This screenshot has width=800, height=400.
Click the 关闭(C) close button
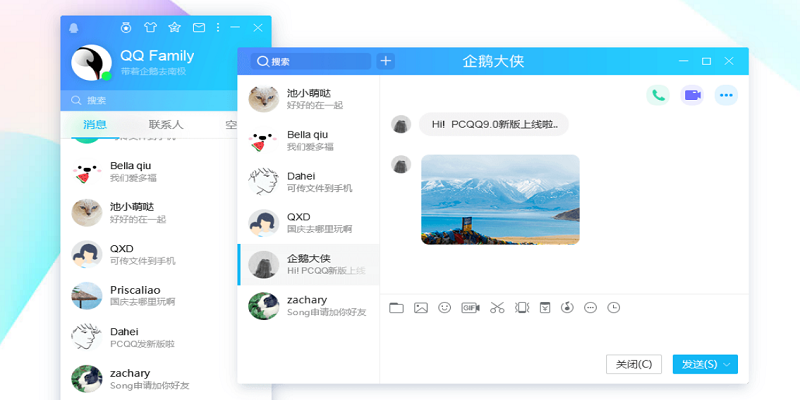click(x=633, y=364)
